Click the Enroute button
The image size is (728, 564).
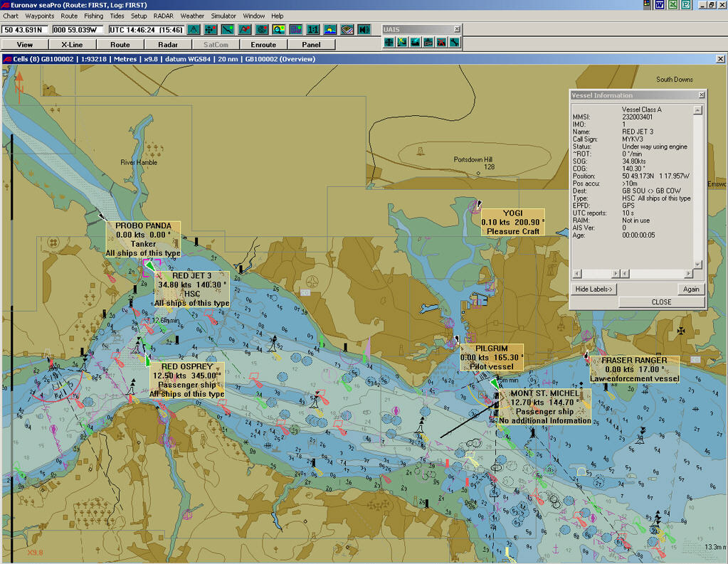(x=264, y=45)
